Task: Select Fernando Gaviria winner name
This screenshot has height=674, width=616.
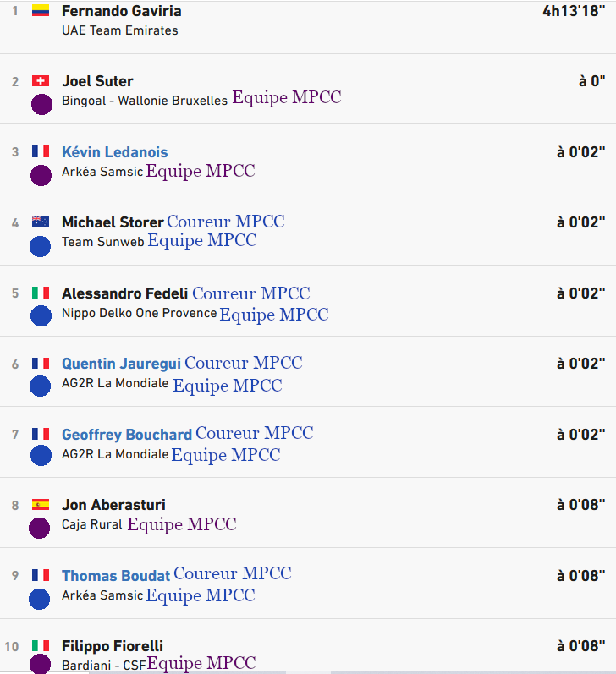Action: 121,11
